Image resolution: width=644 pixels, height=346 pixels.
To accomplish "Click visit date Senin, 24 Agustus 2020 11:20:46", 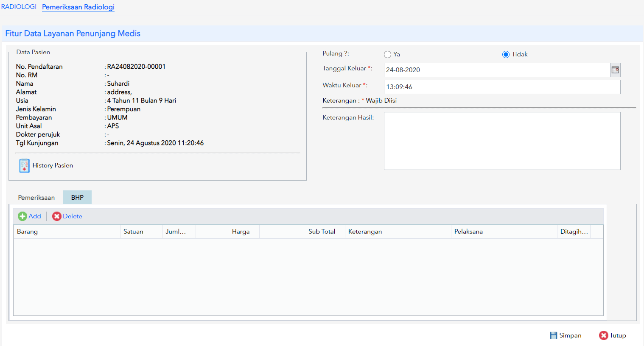I will (x=155, y=143).
